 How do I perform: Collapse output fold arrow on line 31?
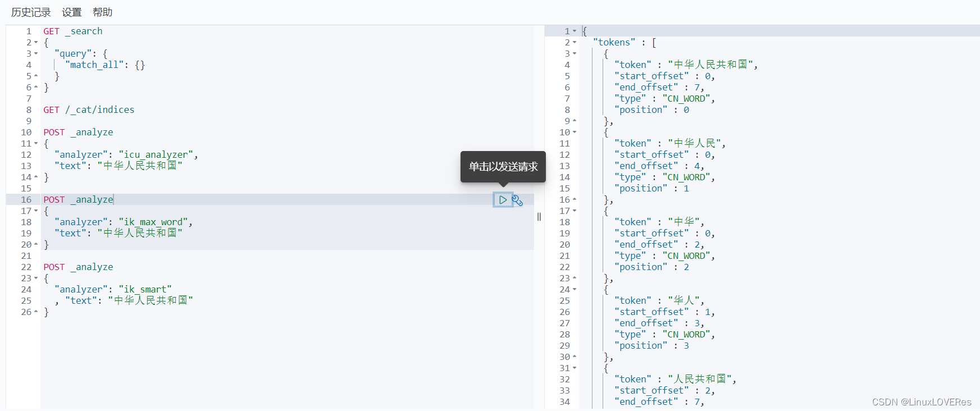pos(575,368)
